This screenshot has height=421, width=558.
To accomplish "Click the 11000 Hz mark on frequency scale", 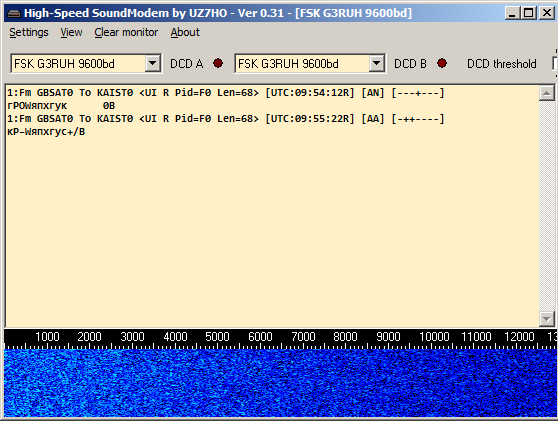I will click(x=476, y=337).
